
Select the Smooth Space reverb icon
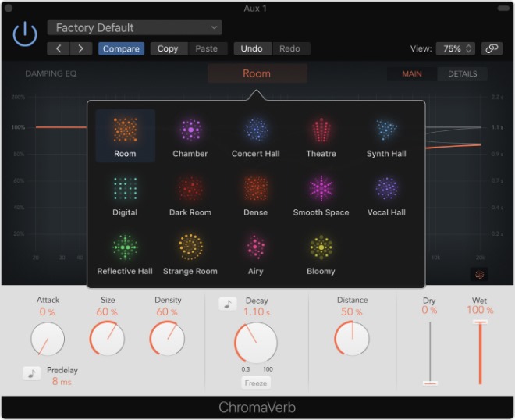pyautogui.click(x=321, y=188)
